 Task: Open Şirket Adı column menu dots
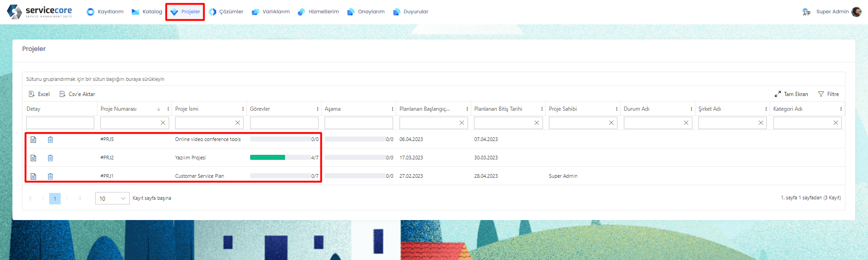tap(766, 109)
